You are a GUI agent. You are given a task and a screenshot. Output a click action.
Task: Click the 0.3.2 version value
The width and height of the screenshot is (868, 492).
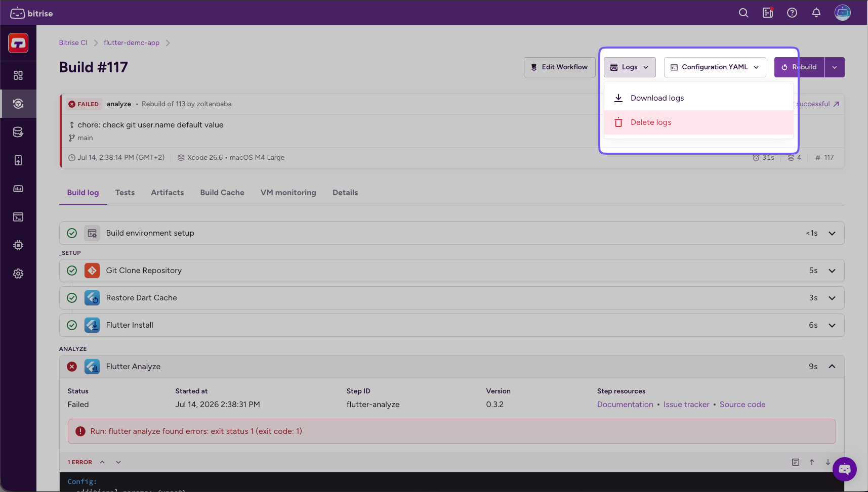[495, 405]
